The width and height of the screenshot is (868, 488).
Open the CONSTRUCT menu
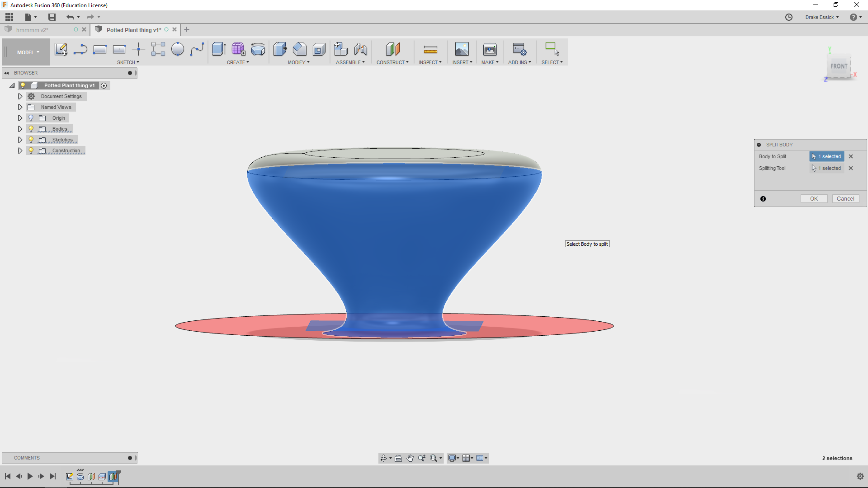[392, 62]
